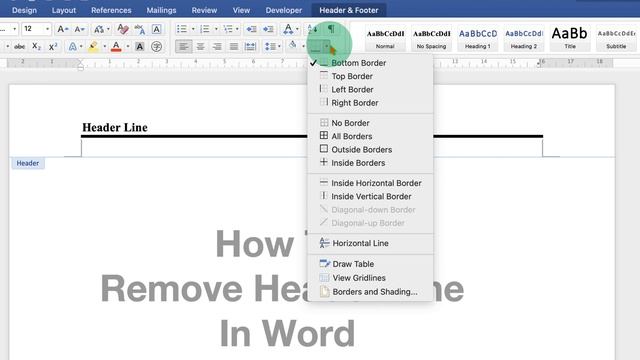Apply the character border A icon

(x=156, y=29)
